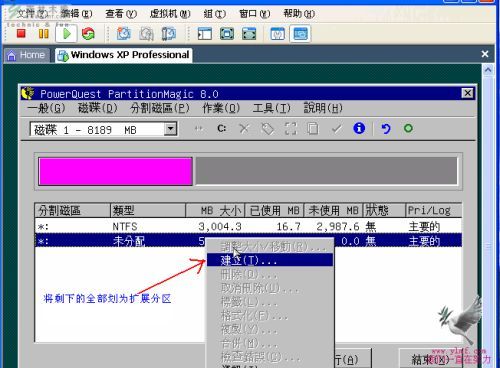This screenshot has width=500, height=368.
Task: Select the magenta NTFS partition block in disk map
Action: [x=115, y=171]
